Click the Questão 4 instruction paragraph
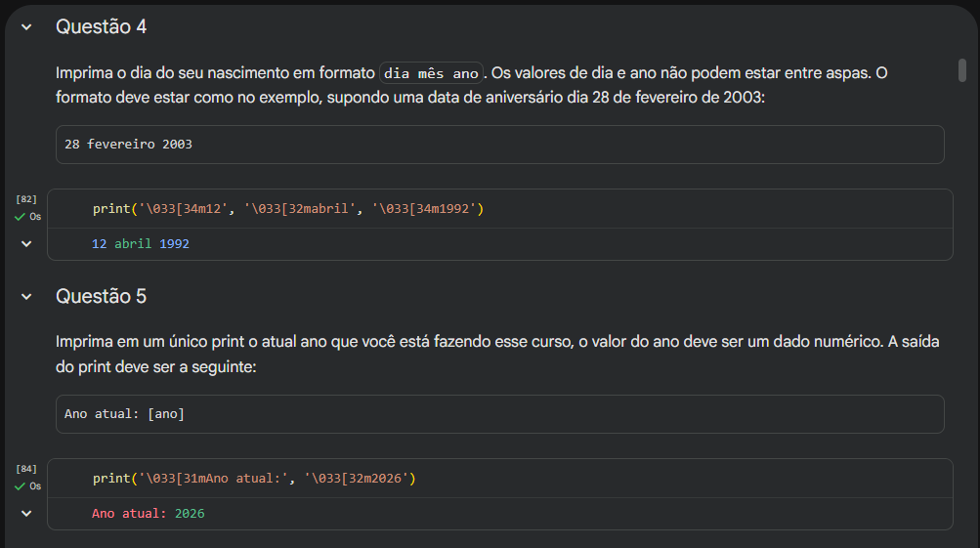 click(x=472, y=85)
